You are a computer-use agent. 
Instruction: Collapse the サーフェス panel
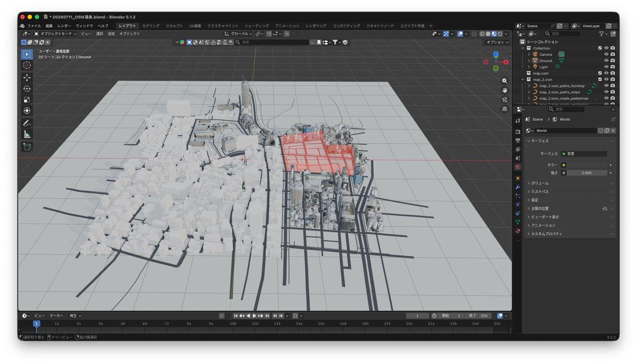[x=571, y=141]
